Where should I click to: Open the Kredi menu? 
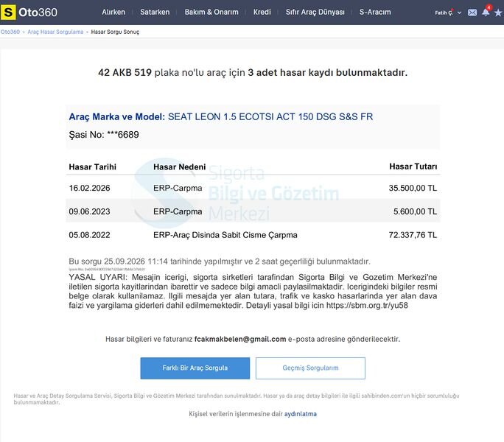pos(262,13)
